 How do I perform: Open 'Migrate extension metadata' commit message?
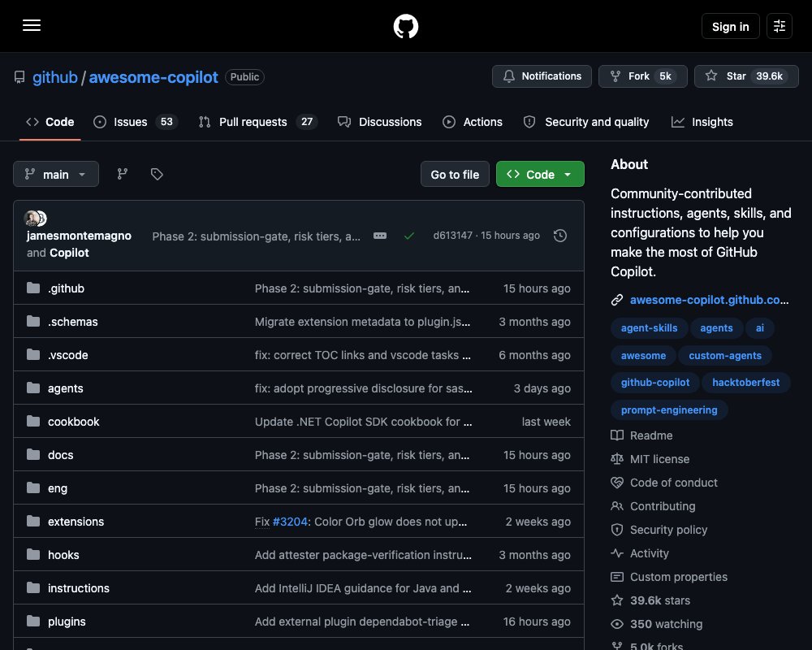[x=362, y=322]
